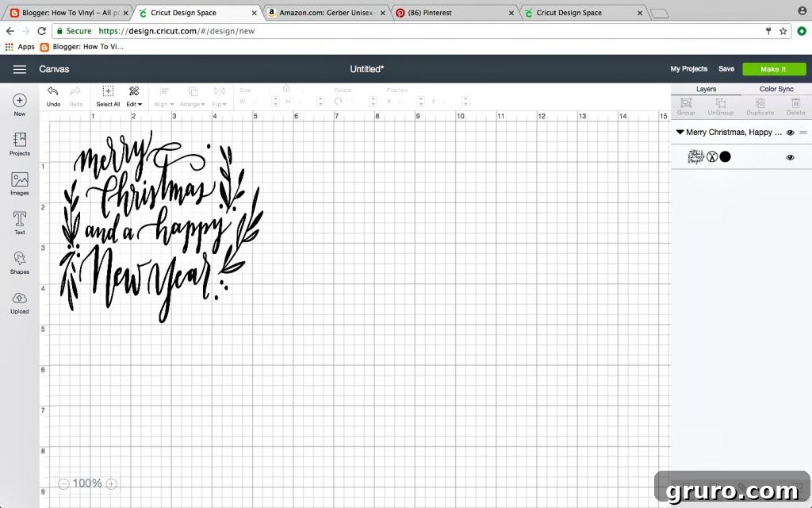Screen dimensions: 812x508
Task: Open the Edit dropdown in toolbar
Action: tap(133, 96)
